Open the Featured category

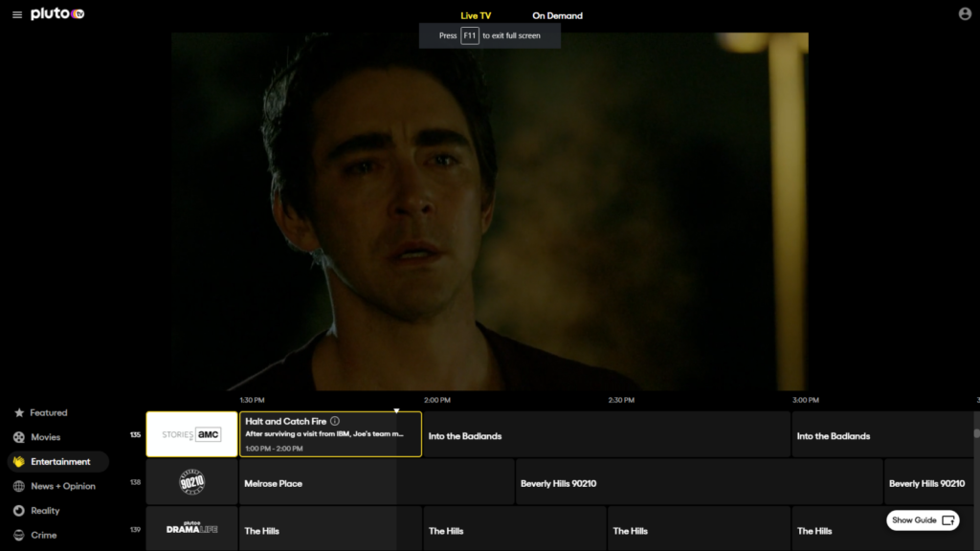coord(49,413)
